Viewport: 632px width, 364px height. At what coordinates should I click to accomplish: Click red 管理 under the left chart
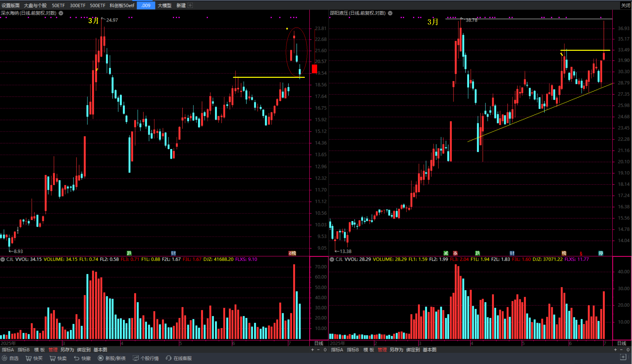[53, 350]
